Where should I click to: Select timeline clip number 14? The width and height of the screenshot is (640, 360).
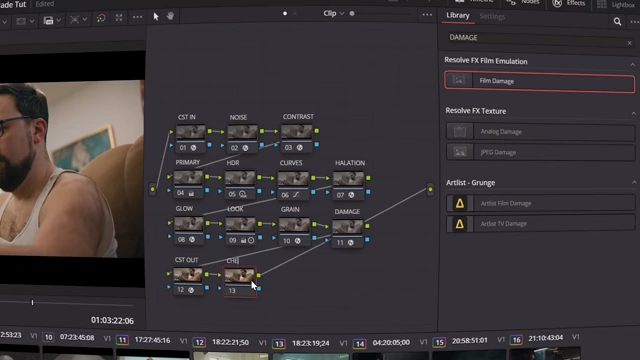(x=360, y=344)
